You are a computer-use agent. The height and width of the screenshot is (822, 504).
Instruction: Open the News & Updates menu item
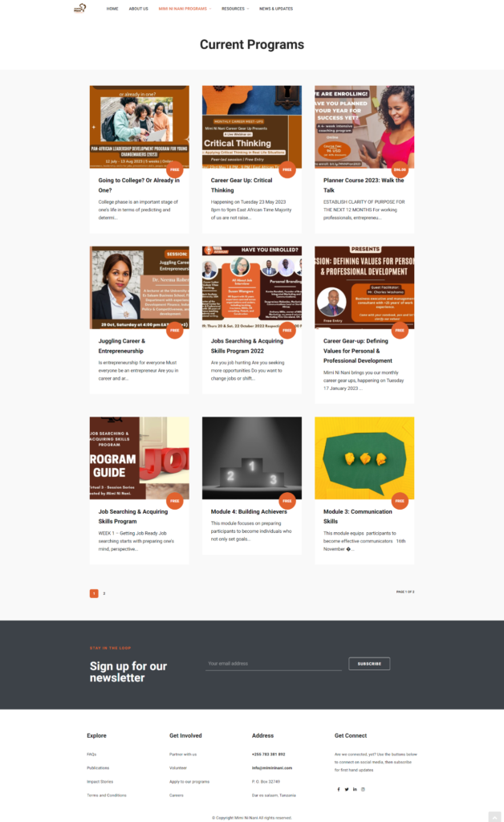click(276, 8)
